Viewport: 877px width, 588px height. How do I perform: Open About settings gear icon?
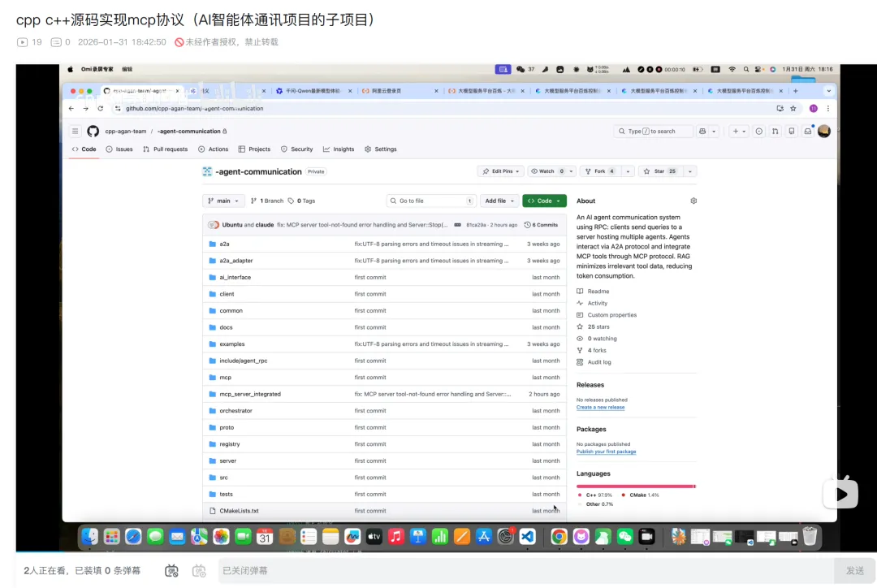[693, 201]
